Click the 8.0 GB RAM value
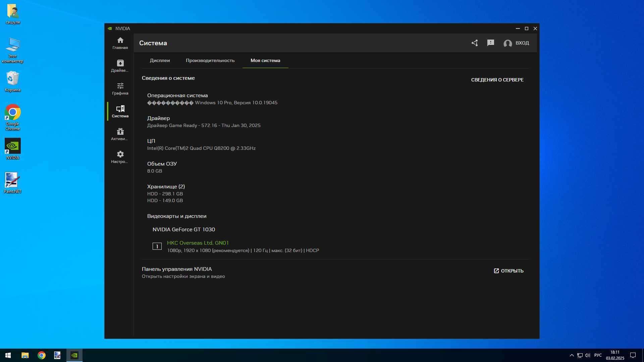The width and height of the screenshot is (644, 362). 155,171
